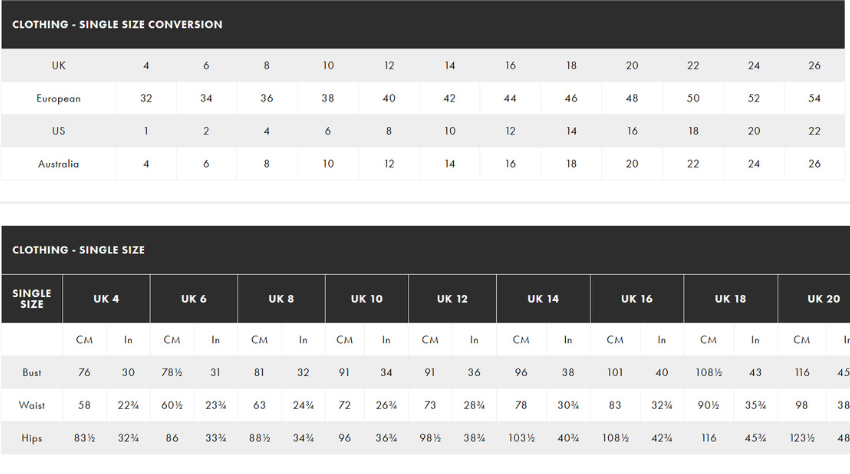Select the UK 10 column header

coord(367,299)
